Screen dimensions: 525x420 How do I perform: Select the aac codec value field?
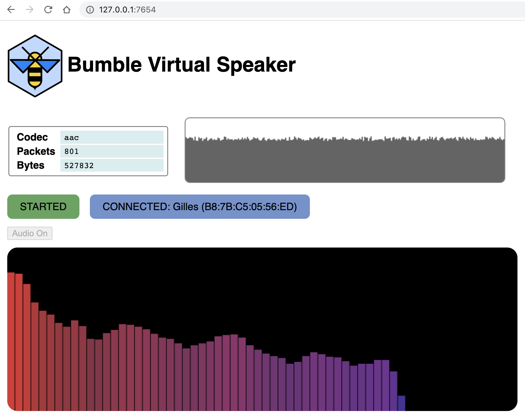pyautogui.click(x=112, y=137)
